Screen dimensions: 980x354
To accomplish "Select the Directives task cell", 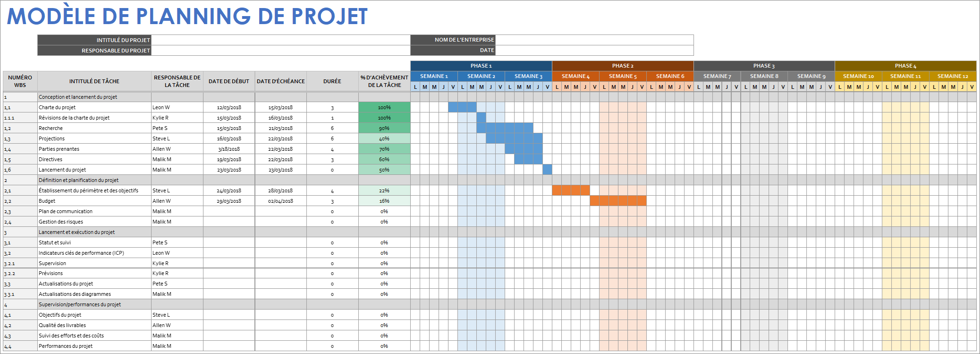I will tap(94, 159).
